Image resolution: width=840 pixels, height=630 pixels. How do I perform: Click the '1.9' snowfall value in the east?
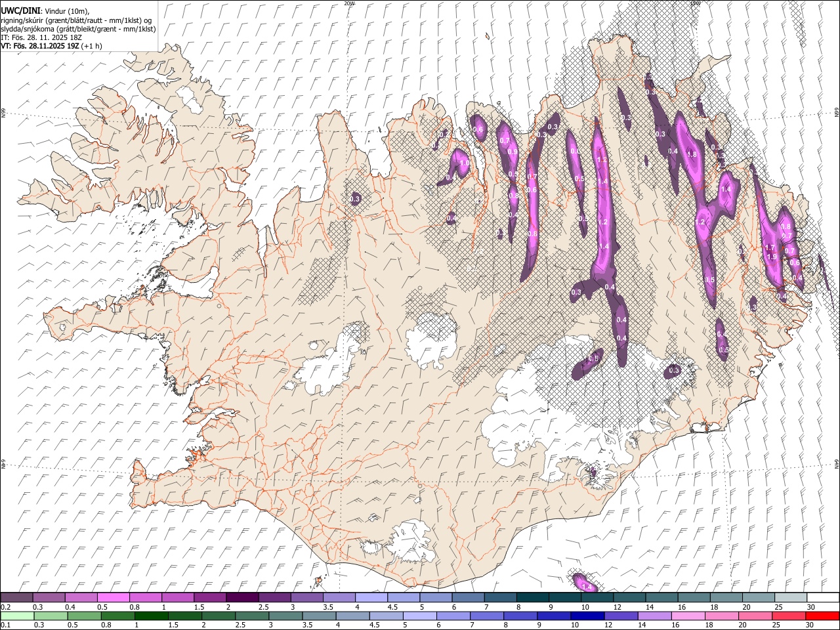coord(772,257)
